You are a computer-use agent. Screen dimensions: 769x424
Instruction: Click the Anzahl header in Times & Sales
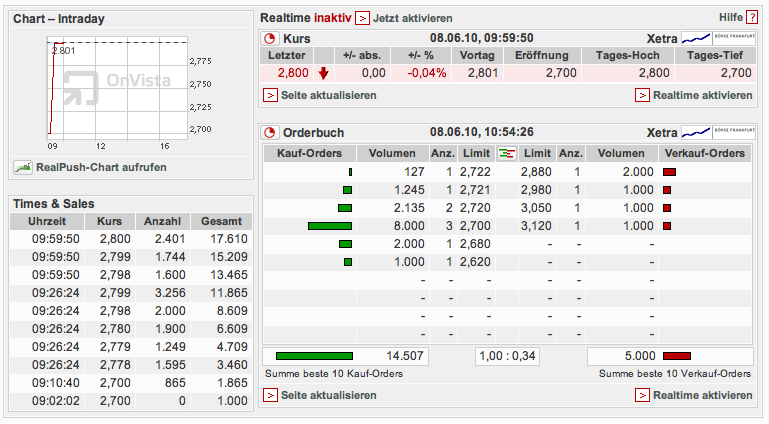tap(162, 221)
